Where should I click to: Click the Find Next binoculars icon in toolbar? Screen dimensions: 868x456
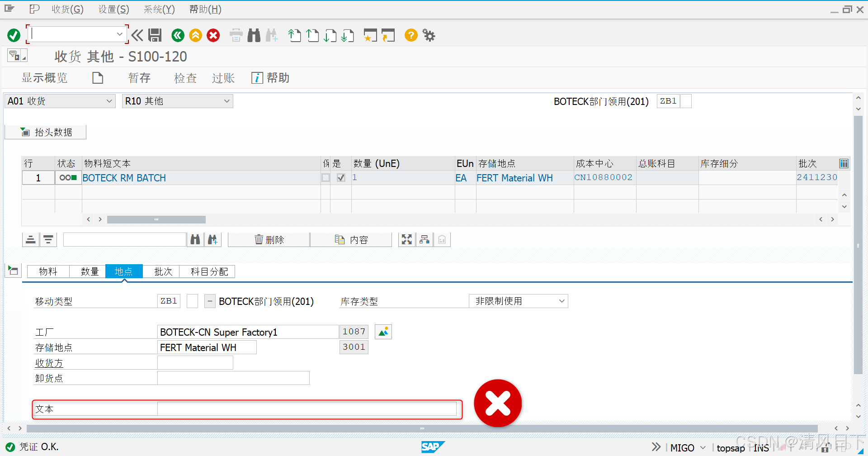272,35
